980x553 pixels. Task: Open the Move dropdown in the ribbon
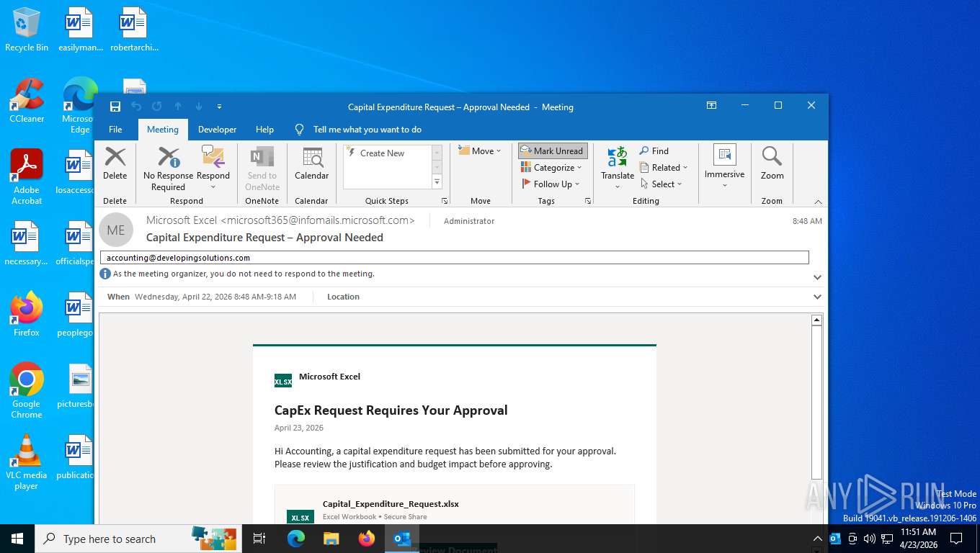[x=479, y=151]
